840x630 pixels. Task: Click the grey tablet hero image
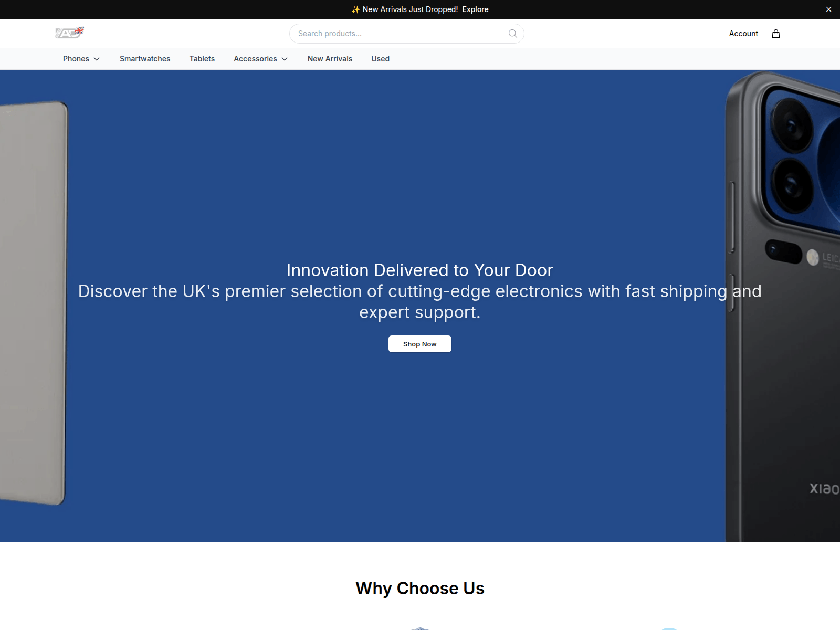(x=34, y=303)
